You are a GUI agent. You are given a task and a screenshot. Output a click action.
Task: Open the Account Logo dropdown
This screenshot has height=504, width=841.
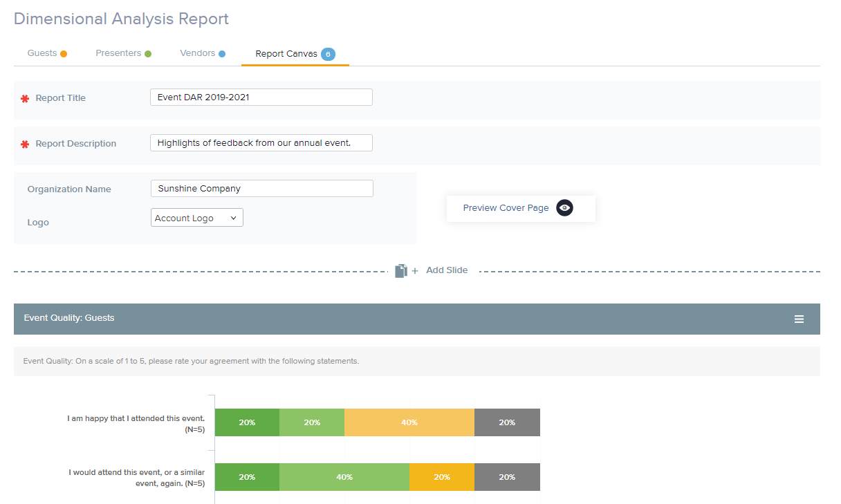point(196,218)
